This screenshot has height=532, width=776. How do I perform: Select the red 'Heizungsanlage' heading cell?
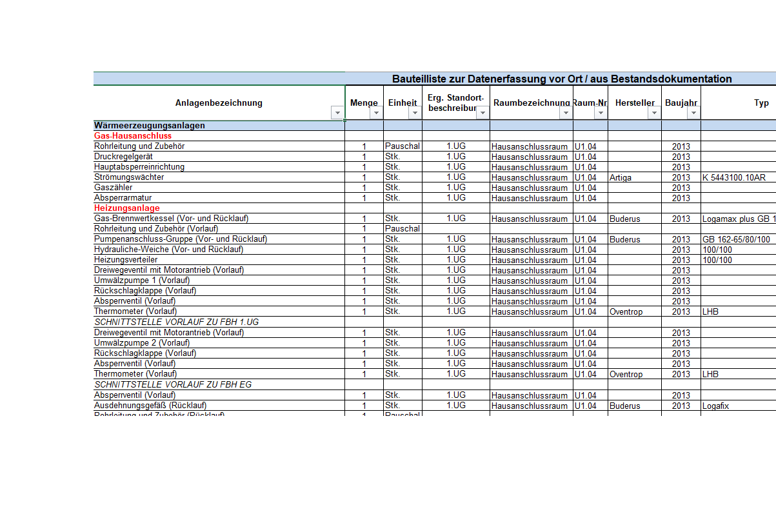click(x=219, y=208)
